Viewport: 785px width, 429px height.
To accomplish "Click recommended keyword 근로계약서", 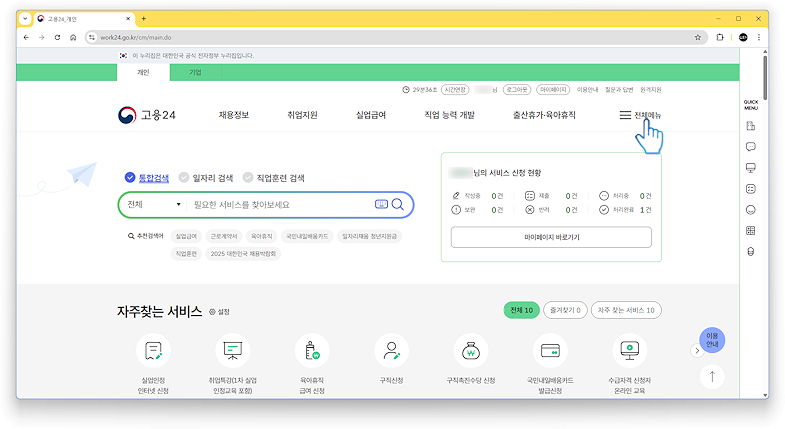I will [x=223, y=236].
